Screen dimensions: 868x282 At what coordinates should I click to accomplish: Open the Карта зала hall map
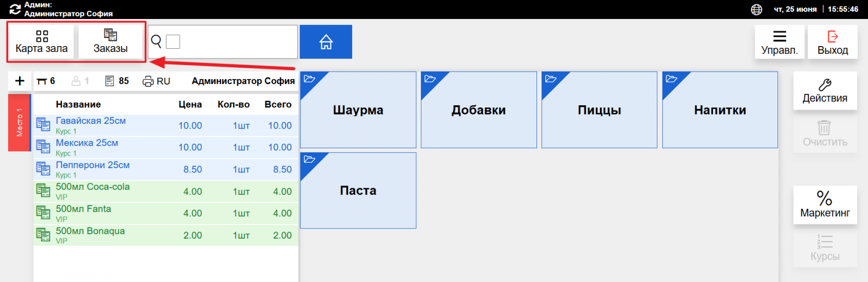tap(42, 41)
